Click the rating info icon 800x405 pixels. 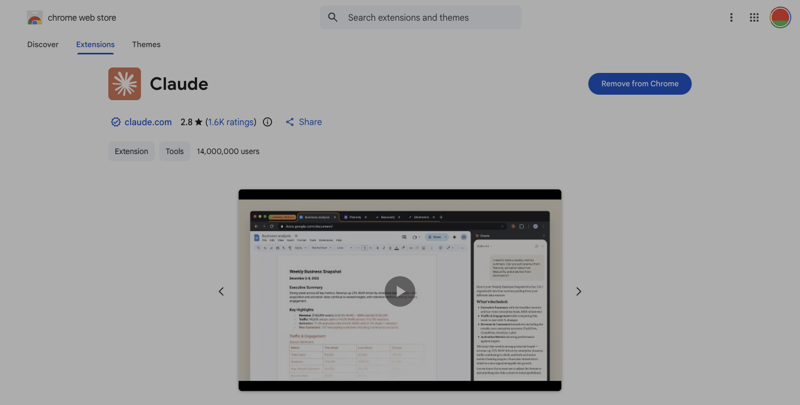267,122
